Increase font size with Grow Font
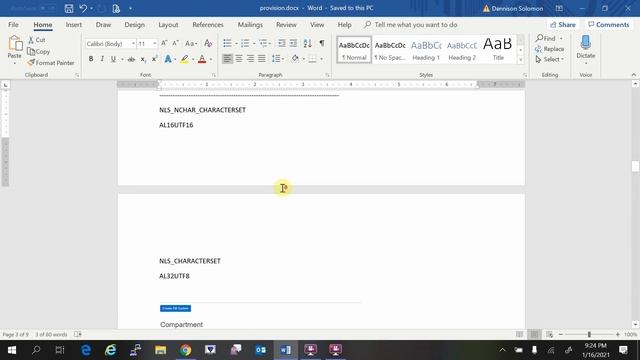 point(164,43)
